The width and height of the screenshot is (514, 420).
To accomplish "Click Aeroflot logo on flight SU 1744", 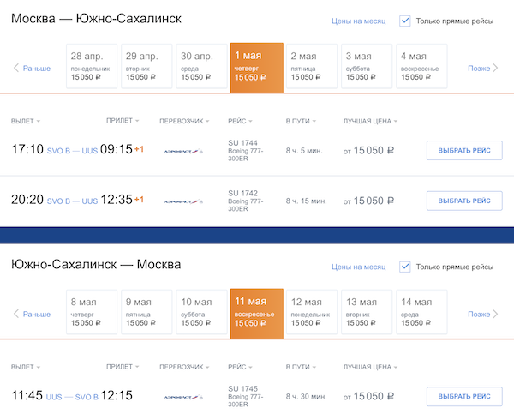I will [183, 151].
